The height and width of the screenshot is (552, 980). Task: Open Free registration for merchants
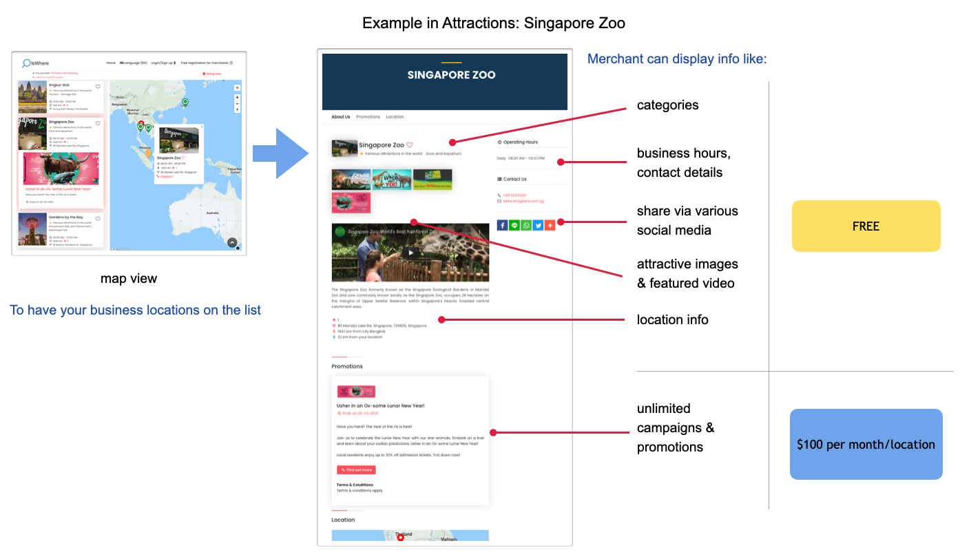coord(207,63)
